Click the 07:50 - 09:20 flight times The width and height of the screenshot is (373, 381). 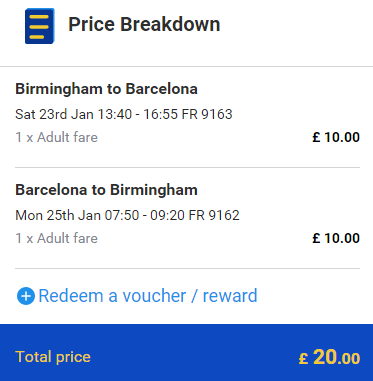point(145,215)
